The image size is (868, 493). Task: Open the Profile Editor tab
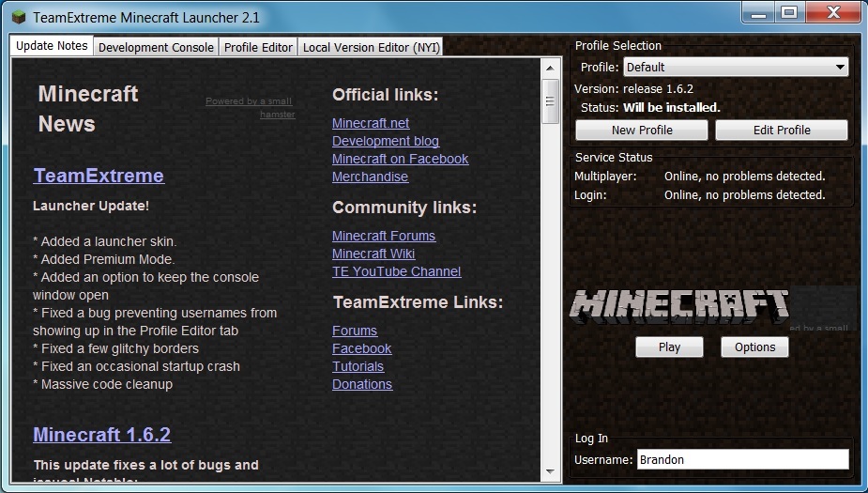tap(258, 47)
